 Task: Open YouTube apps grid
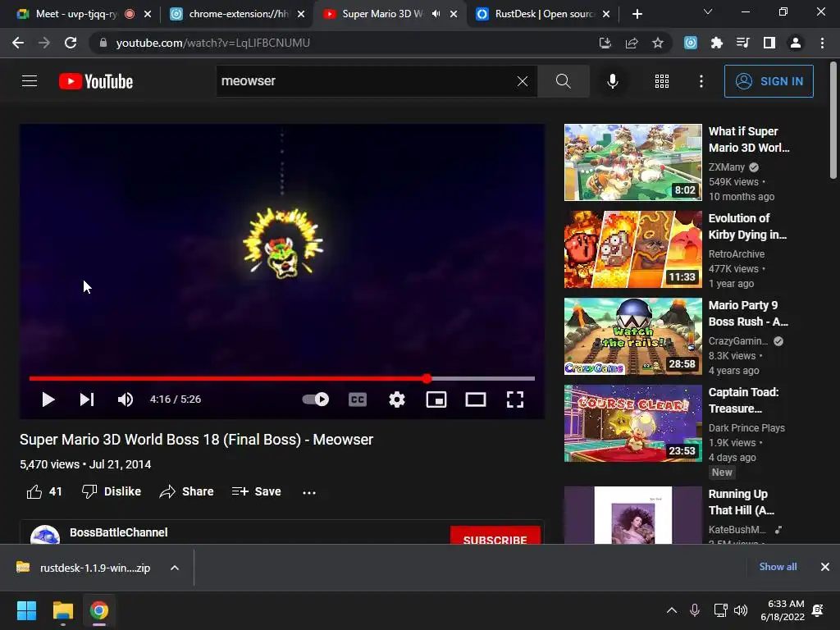(662, 81)
